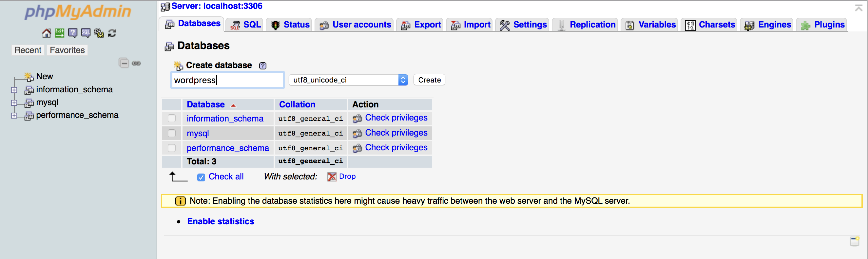Click the Create database help icon
868x259 pixels.
point(263,66)
